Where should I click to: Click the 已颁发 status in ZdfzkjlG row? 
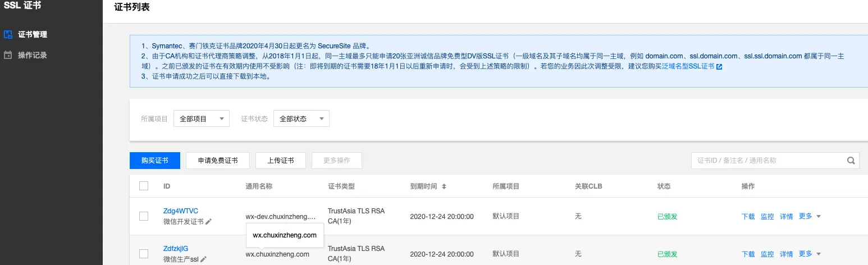(x=668, y=254)
